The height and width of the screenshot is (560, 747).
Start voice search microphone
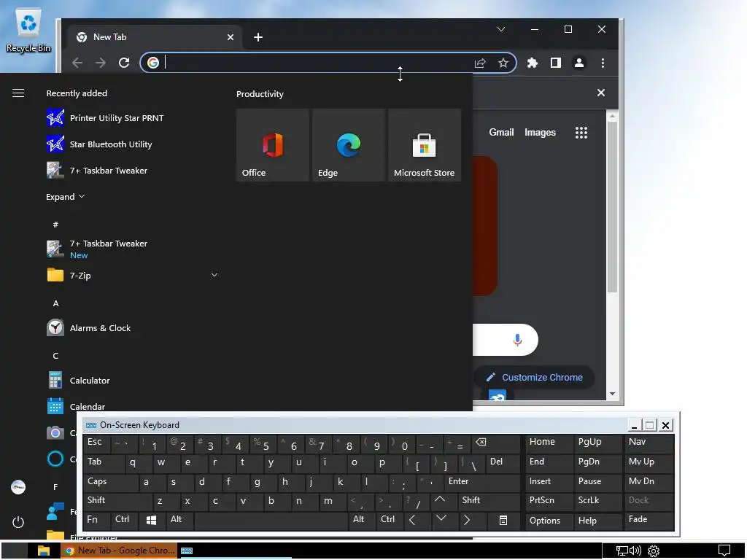coord(517,340)
